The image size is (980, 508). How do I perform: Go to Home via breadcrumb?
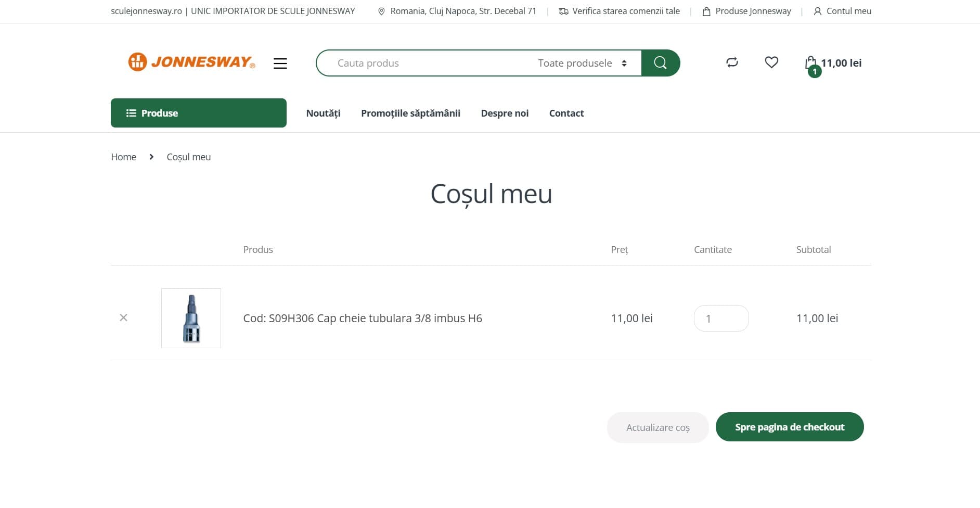124,157
